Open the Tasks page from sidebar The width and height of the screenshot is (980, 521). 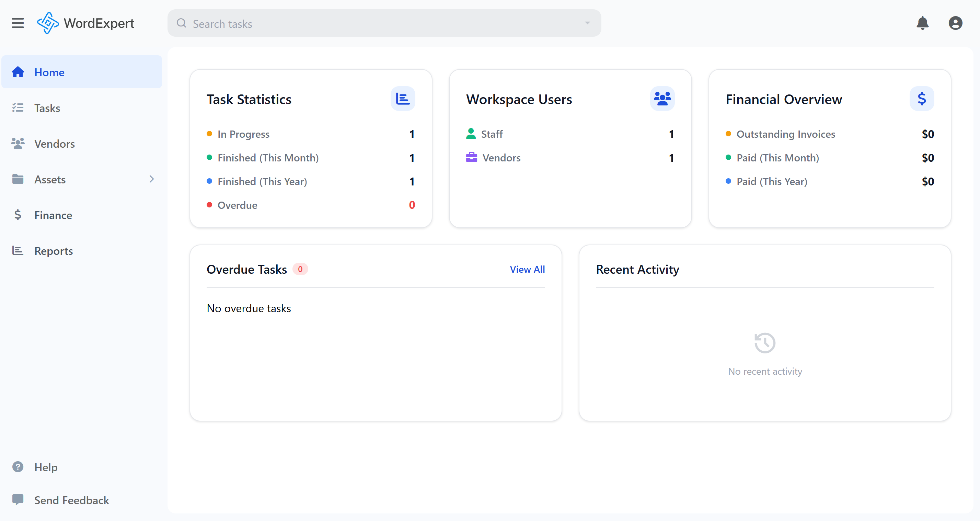click(47, 108)
